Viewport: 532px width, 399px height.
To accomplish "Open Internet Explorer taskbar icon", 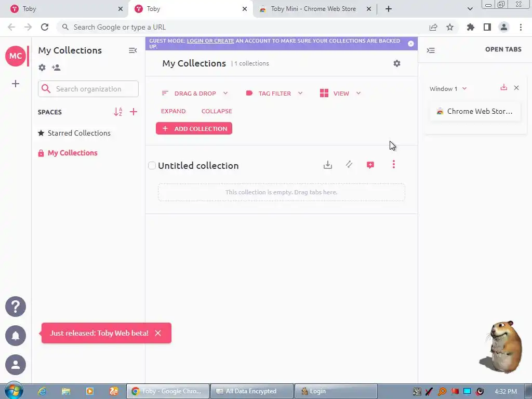I will (x=42, y=391).
